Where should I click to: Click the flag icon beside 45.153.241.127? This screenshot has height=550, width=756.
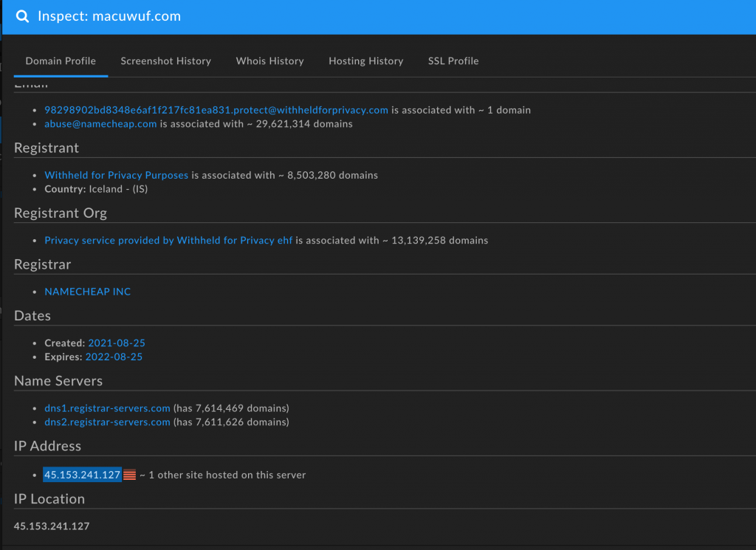[x=129, y=475]
